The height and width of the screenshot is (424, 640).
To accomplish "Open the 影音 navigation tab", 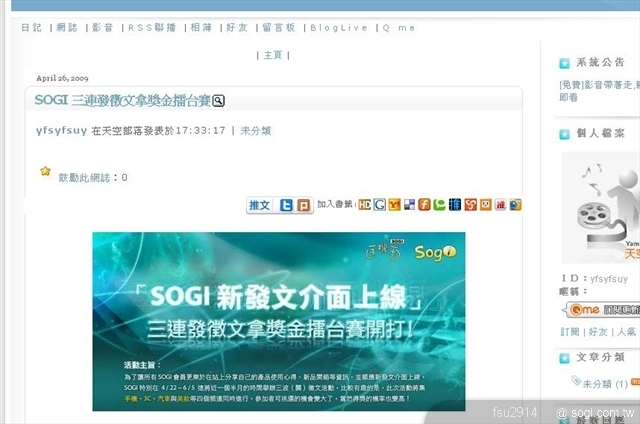I will tap(102, 28).
